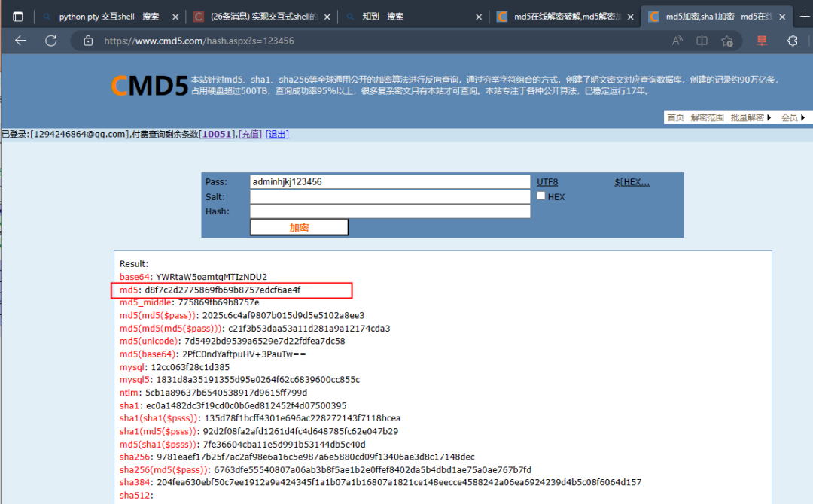Open the read aloud icon
The width and height of the screenshot is (813, 504).
[x=677, y=41]
